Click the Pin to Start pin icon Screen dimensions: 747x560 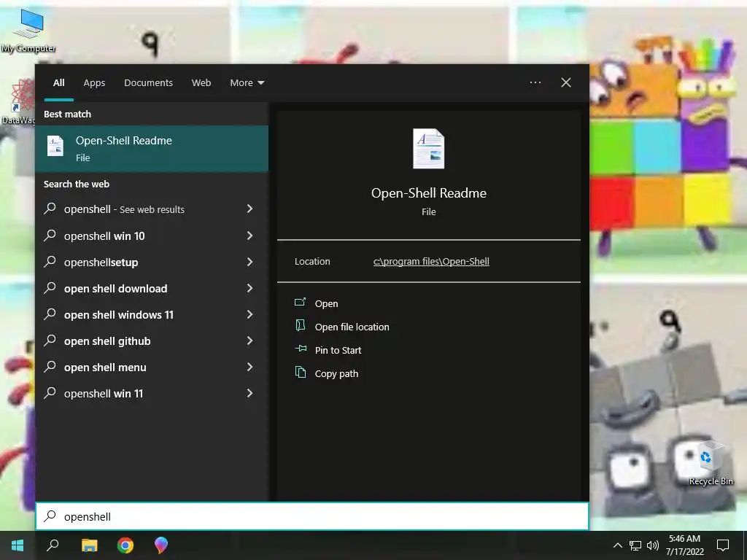(301, 349)
